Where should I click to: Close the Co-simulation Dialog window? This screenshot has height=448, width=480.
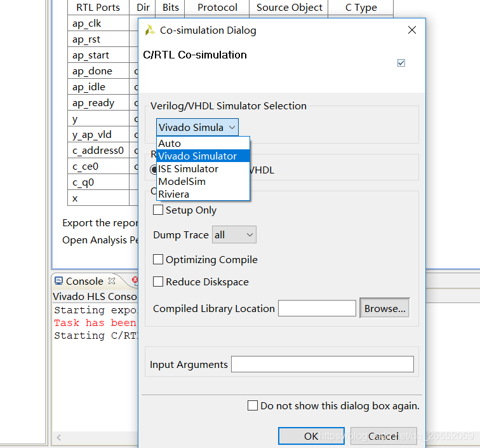411,30
